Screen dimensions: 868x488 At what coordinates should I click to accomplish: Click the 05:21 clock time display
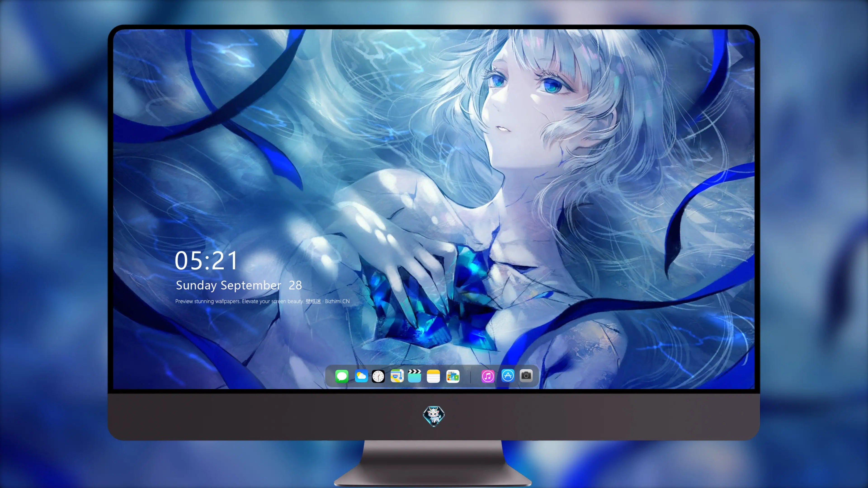click(x=206, y=261)
